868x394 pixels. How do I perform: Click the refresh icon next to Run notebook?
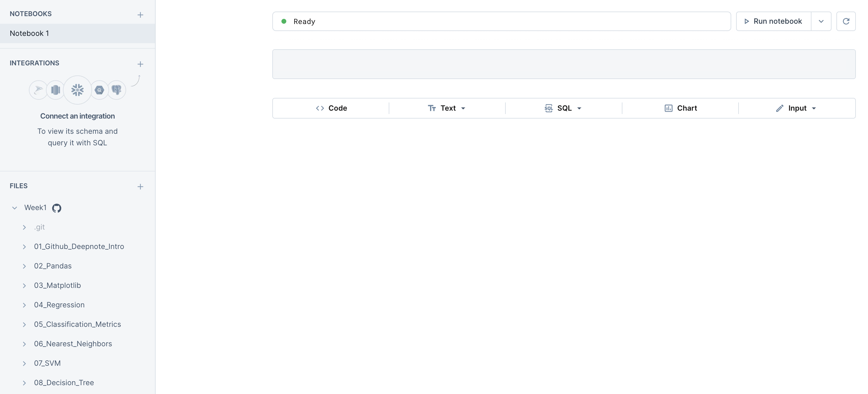846,21
